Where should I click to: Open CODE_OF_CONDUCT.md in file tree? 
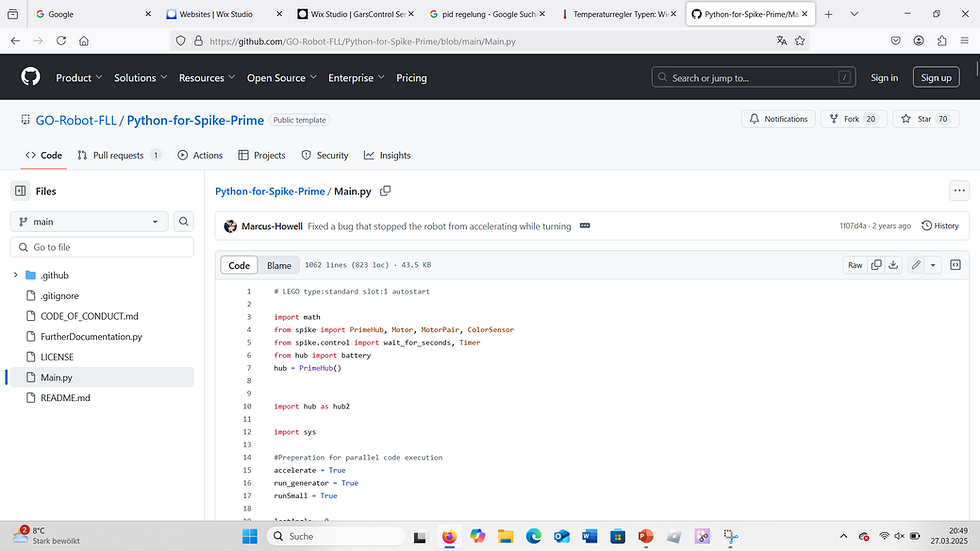coord(89,316)
